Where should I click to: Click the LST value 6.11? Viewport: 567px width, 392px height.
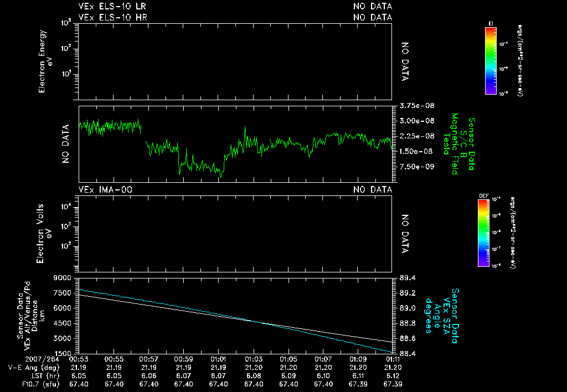pos(358,376)
